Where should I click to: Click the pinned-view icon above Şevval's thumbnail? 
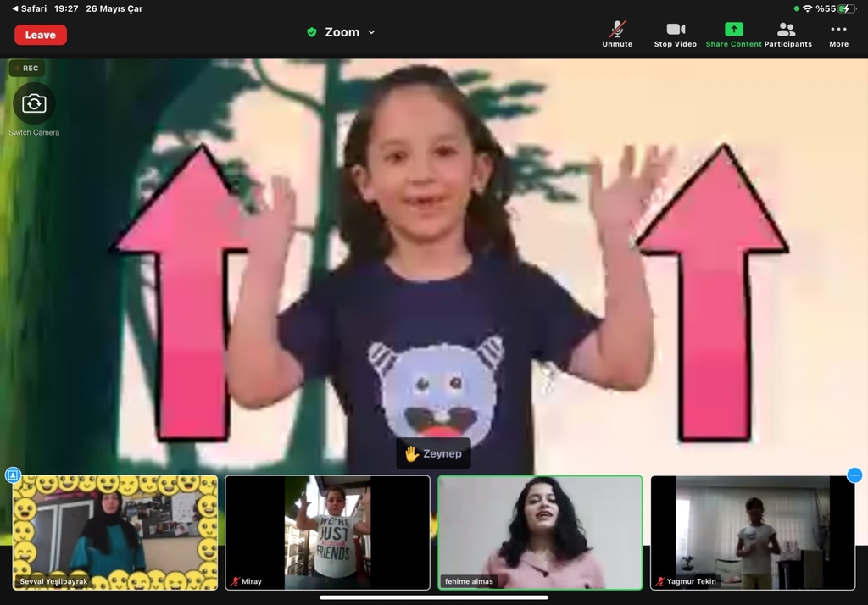click(x=13, y=475)
